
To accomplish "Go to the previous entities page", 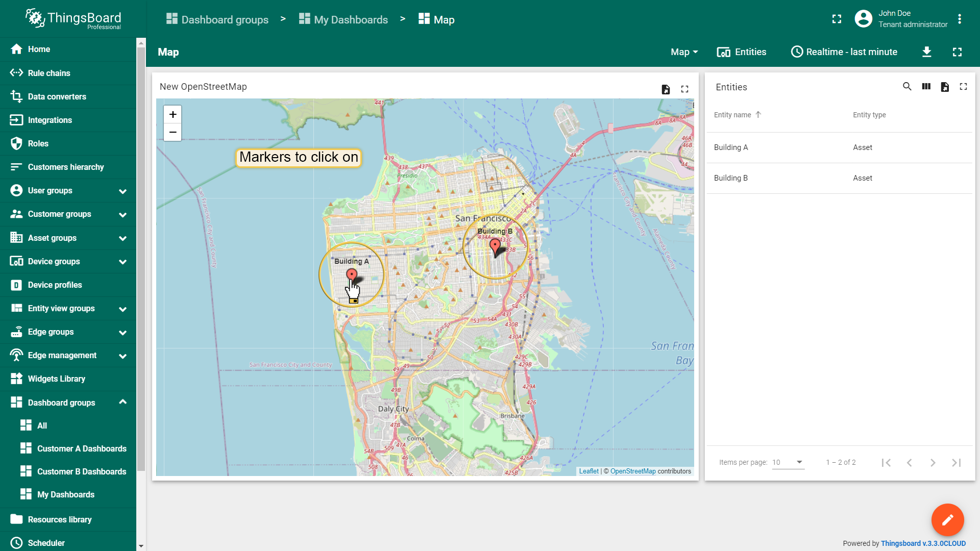I will [x=909, y=463].
